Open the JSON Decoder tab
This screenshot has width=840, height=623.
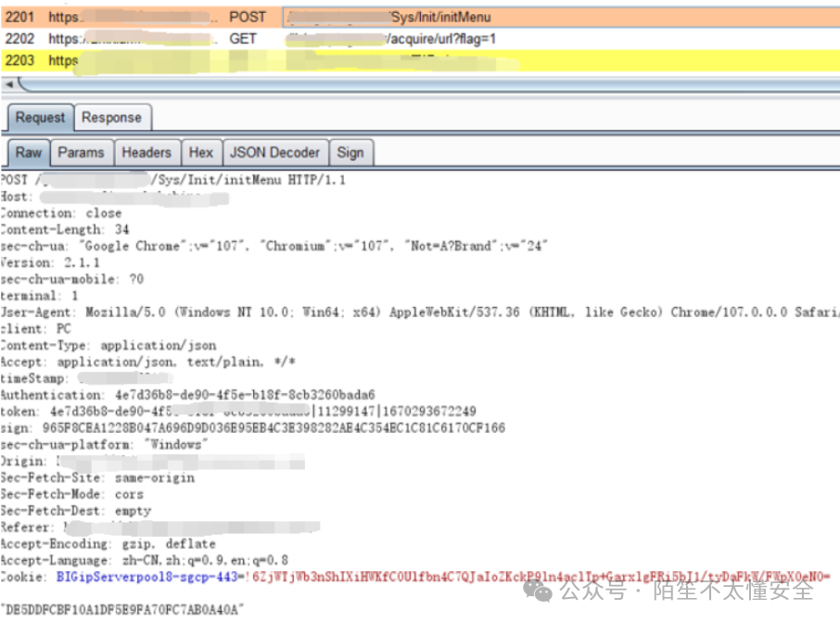click(x=274, y=153)
